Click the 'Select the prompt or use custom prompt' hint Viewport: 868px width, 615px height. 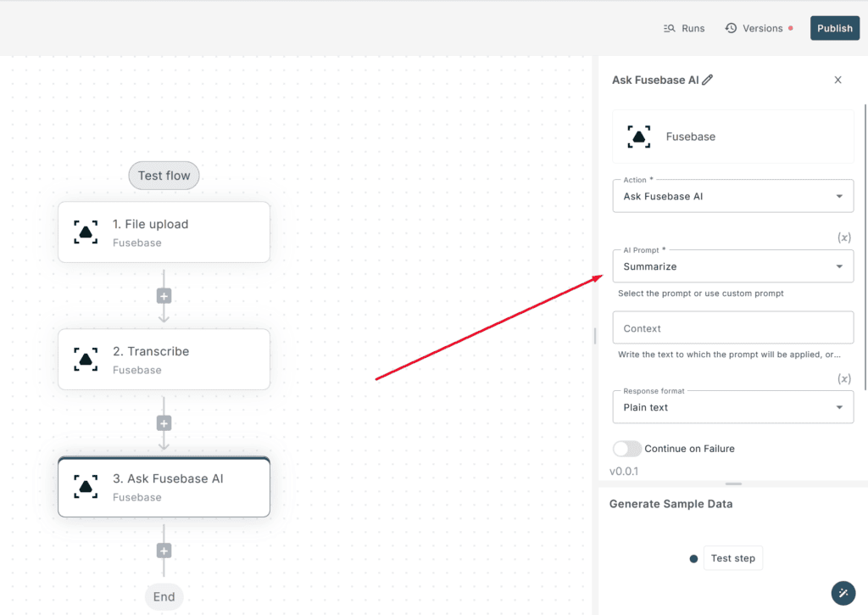(701, 294)
